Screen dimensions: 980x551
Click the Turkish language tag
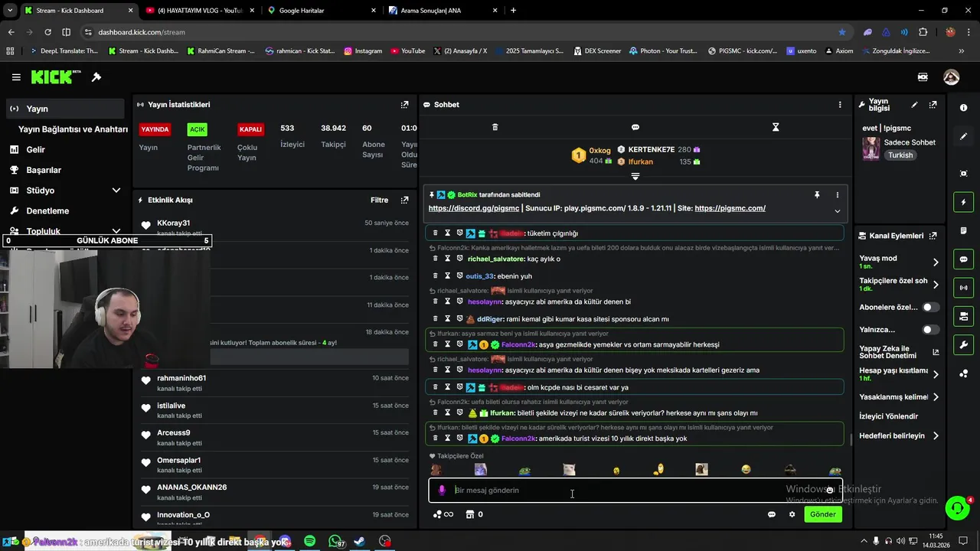(900, 155)
